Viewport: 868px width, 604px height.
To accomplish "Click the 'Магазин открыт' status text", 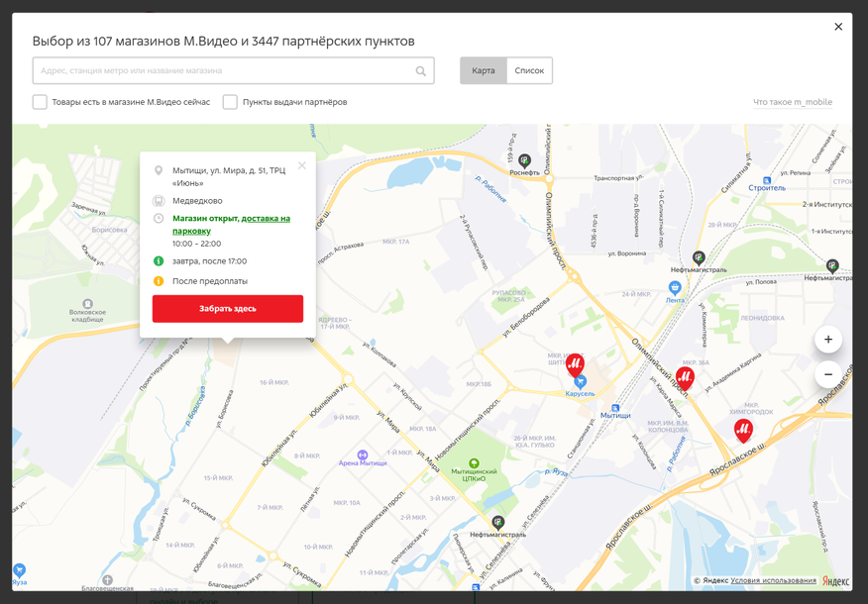I will pyautogui.click(x=205, y=219).
